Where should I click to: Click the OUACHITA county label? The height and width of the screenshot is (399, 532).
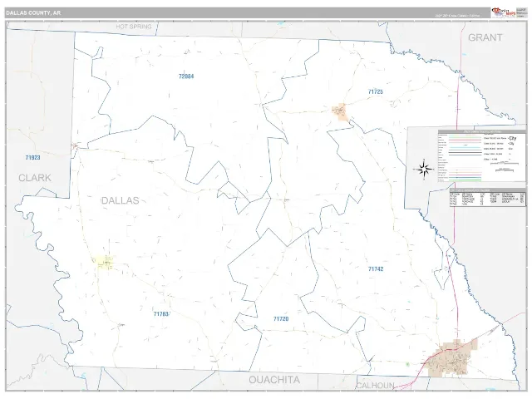pyautogui.click(x=274, y=380)
